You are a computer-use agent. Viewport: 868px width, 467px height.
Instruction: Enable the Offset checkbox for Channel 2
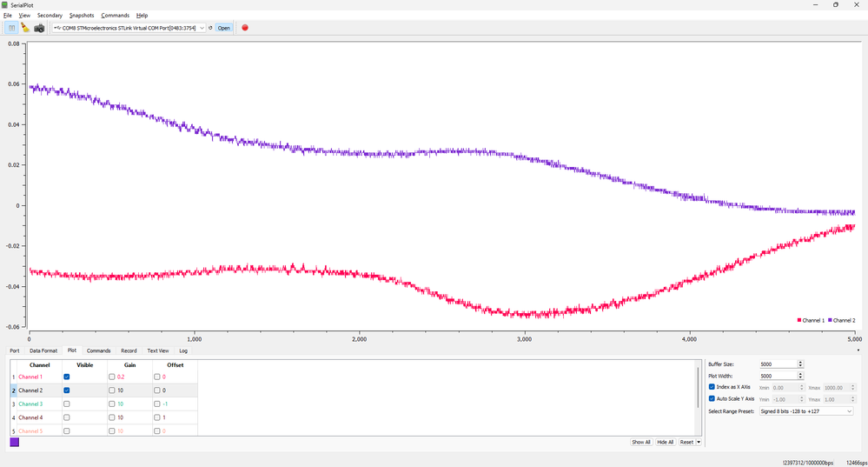(x=156, y=390)
